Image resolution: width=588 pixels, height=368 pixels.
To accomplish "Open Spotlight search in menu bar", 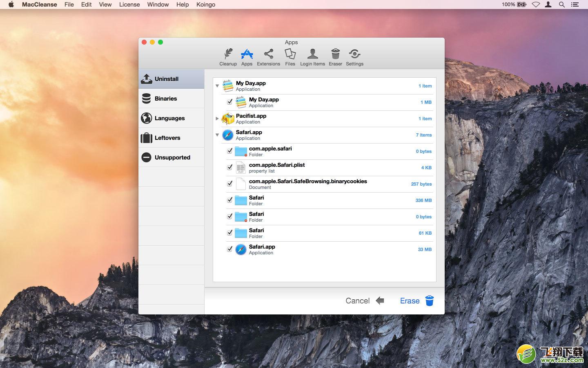I will click(x=562, y=4).
